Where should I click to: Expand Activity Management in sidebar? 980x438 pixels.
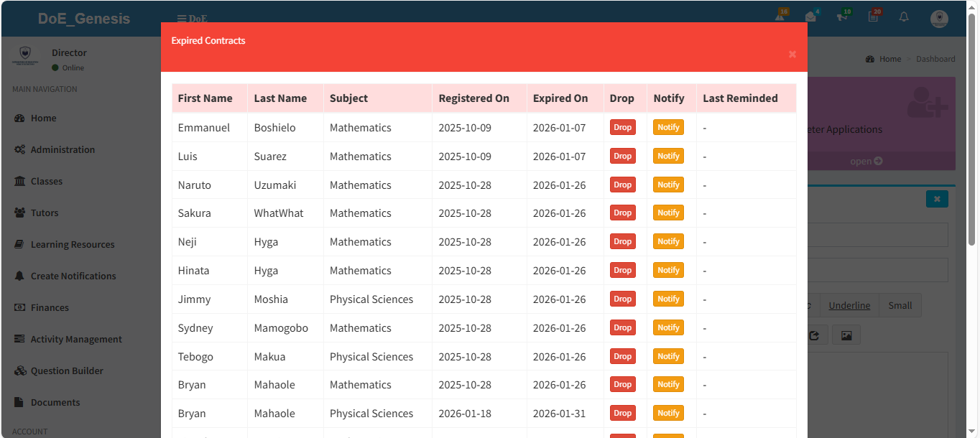point(76,339)
